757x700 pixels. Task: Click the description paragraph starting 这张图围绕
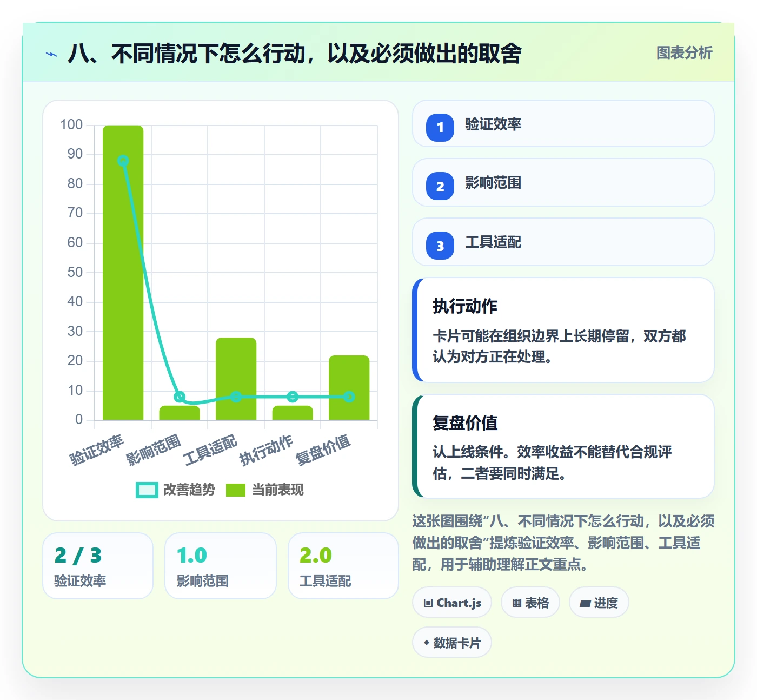563,543
